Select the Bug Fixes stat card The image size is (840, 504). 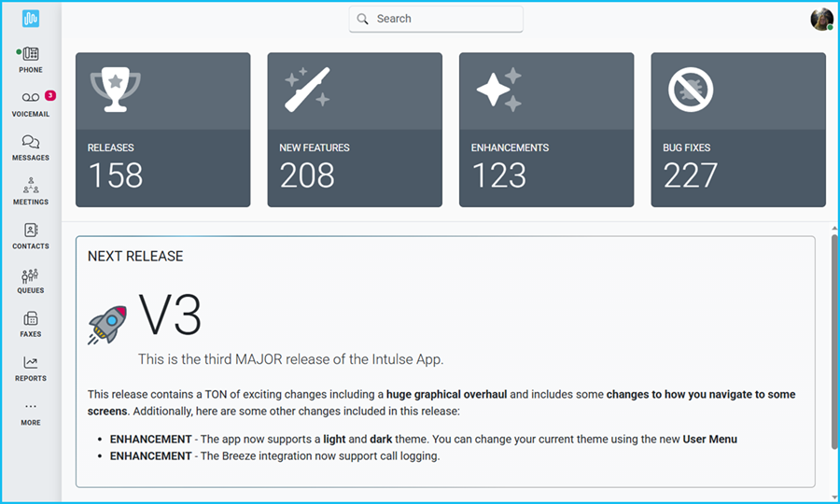[738, 130]
